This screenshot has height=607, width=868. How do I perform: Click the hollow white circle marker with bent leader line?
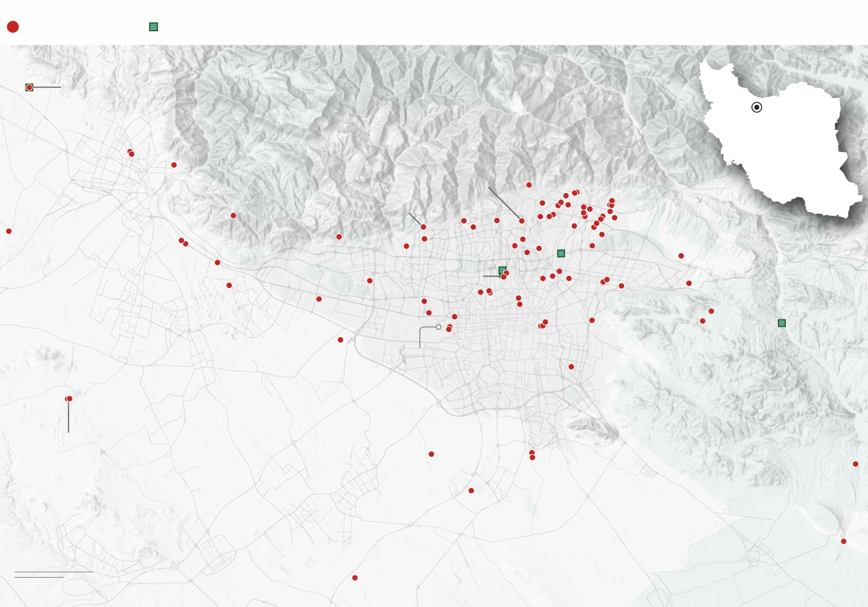pyautogui.click(x=438, y=327)
